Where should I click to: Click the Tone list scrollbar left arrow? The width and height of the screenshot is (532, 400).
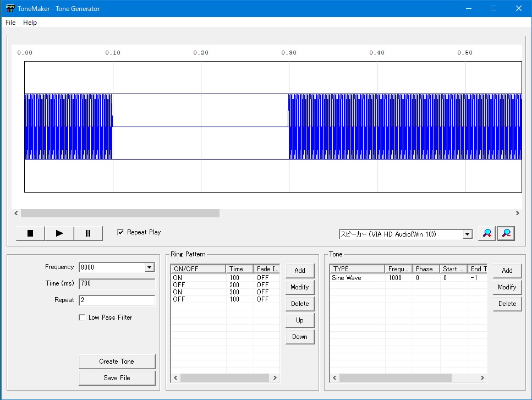(334, 377)
